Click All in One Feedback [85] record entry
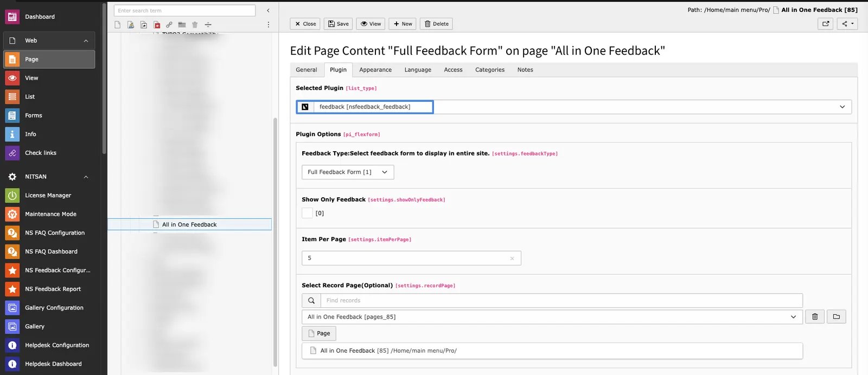Image resolution: width=868 pixels, height=375 pixels. 552,351
